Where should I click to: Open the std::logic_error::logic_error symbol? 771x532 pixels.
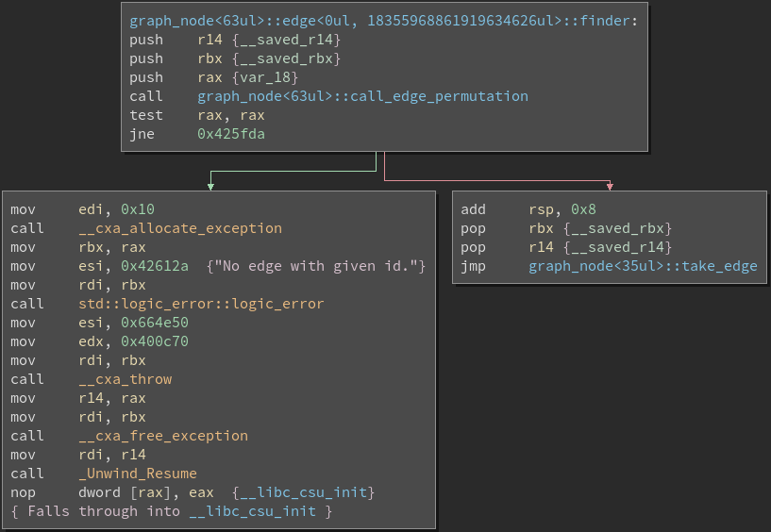tap(201, 304)
